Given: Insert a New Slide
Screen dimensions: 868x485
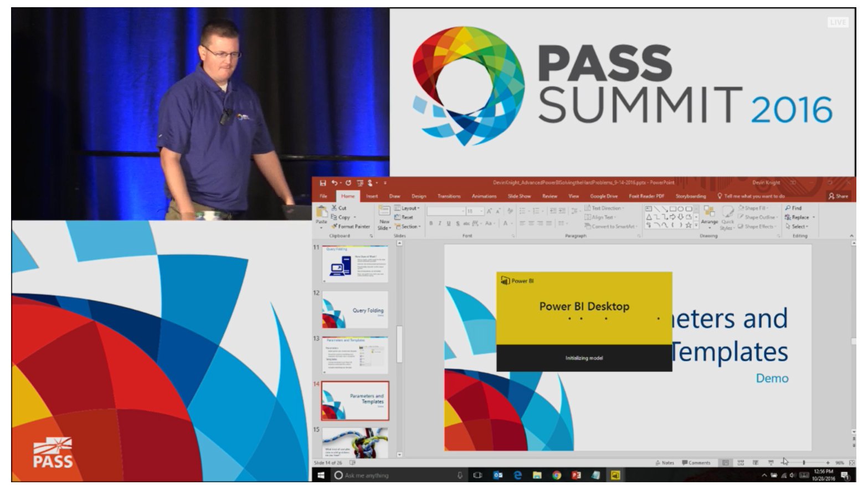Looking at the screenshot, I should point(384,217).
